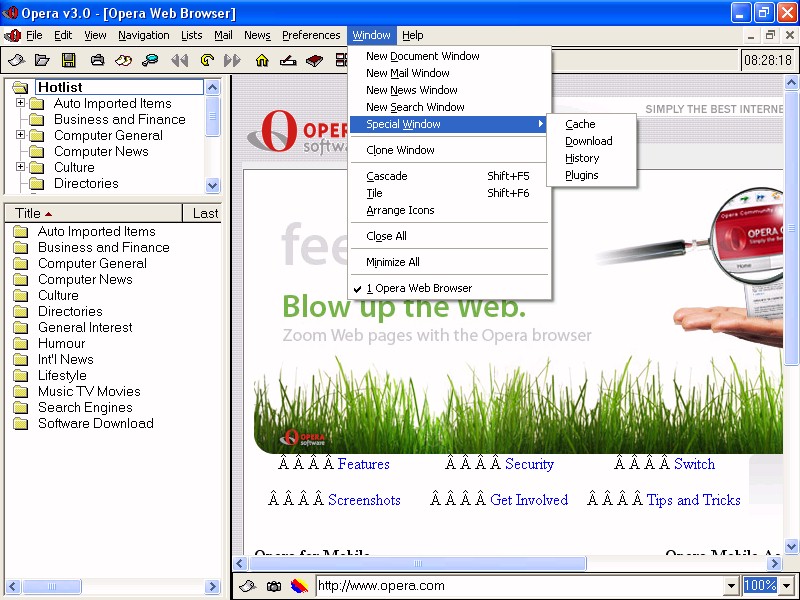
Task: Click the Last column header
Action: tap(202, 213)
